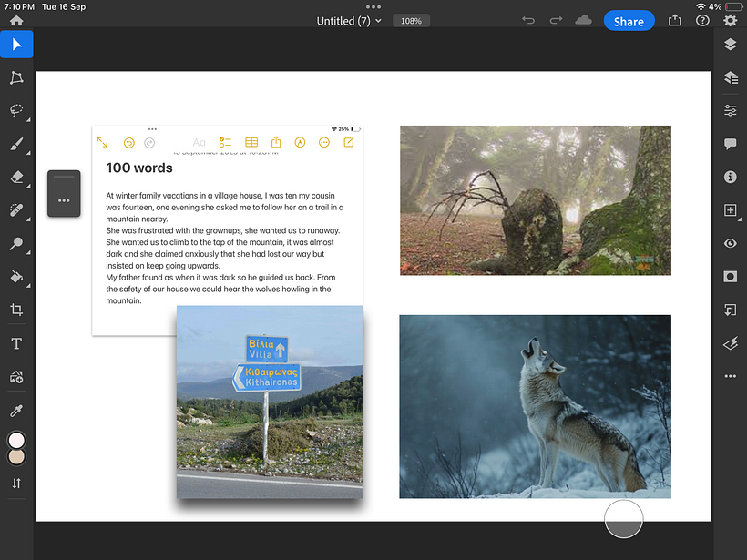Open the 108% zoom level menu

411,21
